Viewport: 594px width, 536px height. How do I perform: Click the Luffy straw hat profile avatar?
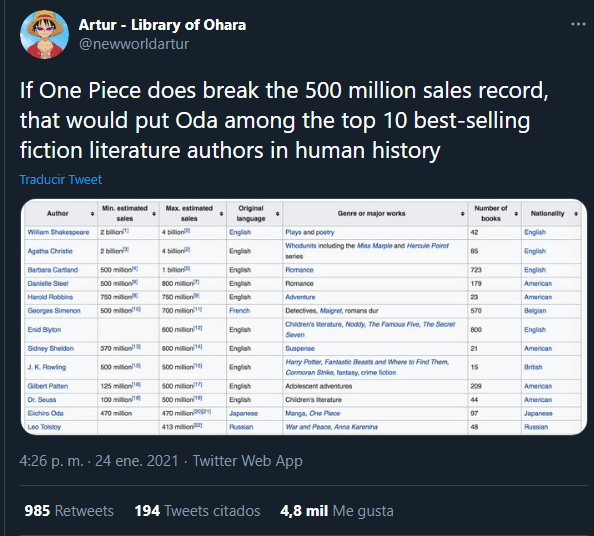44,34
